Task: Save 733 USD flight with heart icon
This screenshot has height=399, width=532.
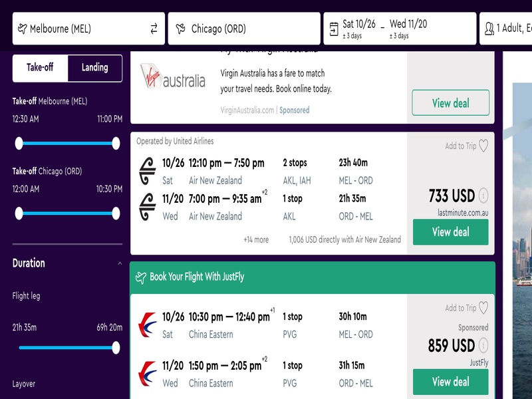Action: pos(483,146)
